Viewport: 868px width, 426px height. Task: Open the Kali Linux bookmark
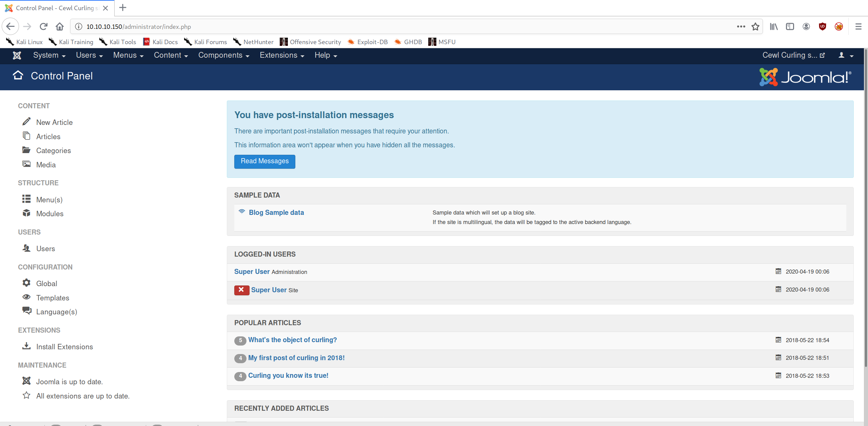pos(24,42)
